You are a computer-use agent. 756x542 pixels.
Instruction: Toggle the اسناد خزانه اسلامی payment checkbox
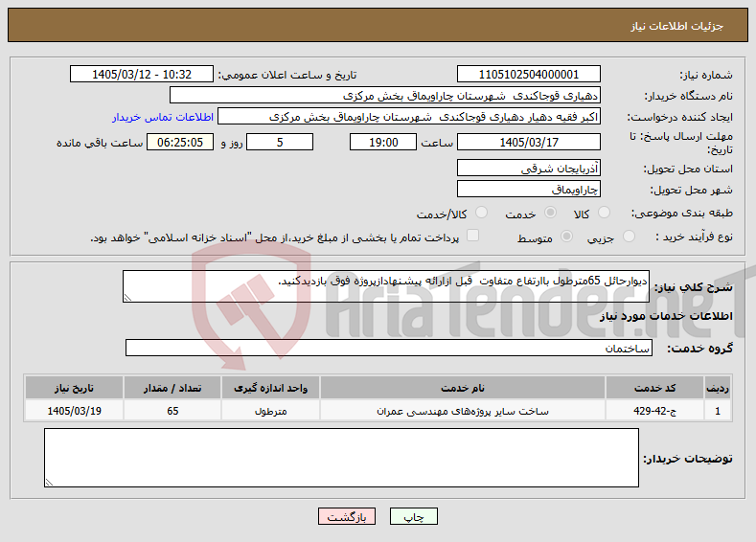[473, 236]
